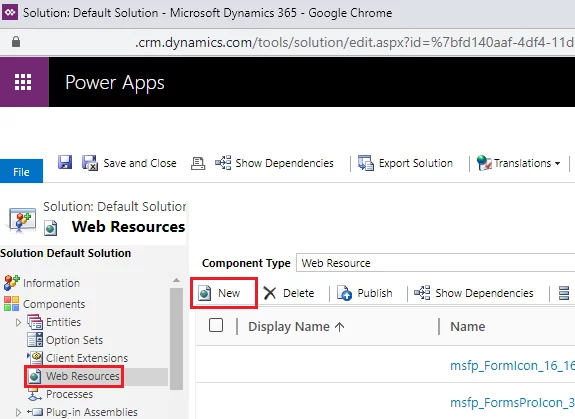This screenshot has height=419, width=575.
Task: Click the Plug-in Assemblies tree icon
Action: [x=35, y=412]
